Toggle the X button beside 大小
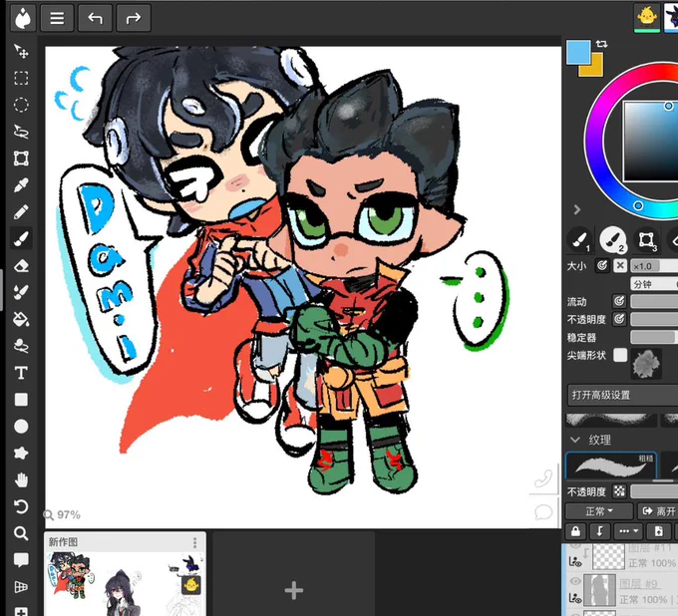Image resolution: width=678 pixels, height=616 pixels. [620, 265]
